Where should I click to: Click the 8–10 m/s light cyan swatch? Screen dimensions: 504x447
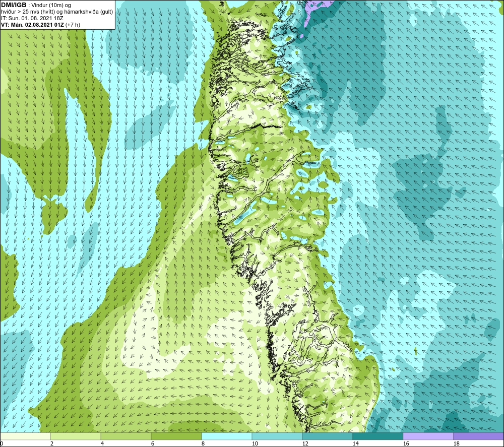pos(227,436)
